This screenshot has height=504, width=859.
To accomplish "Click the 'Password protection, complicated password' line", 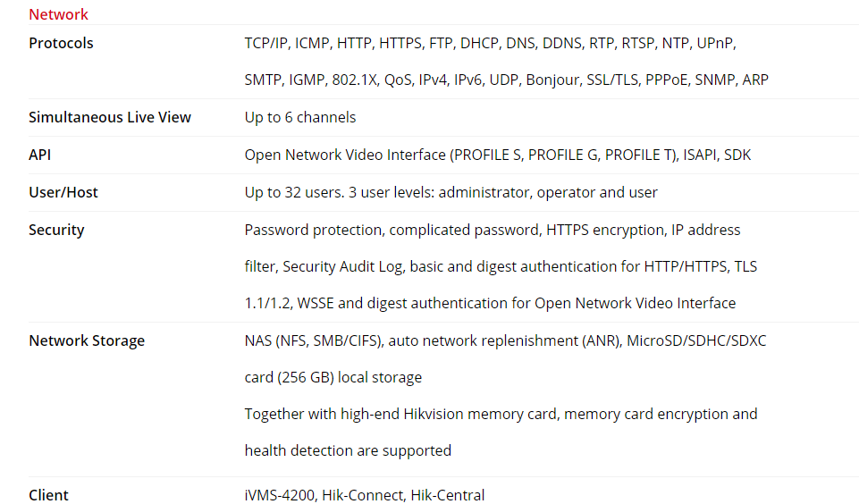I will pyautogui.click(x=492, y=230).
